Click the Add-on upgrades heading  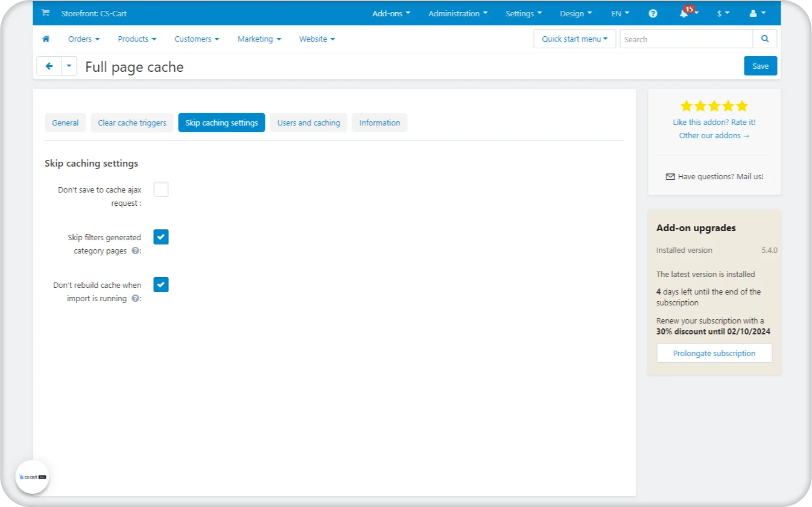click(696, 228)
